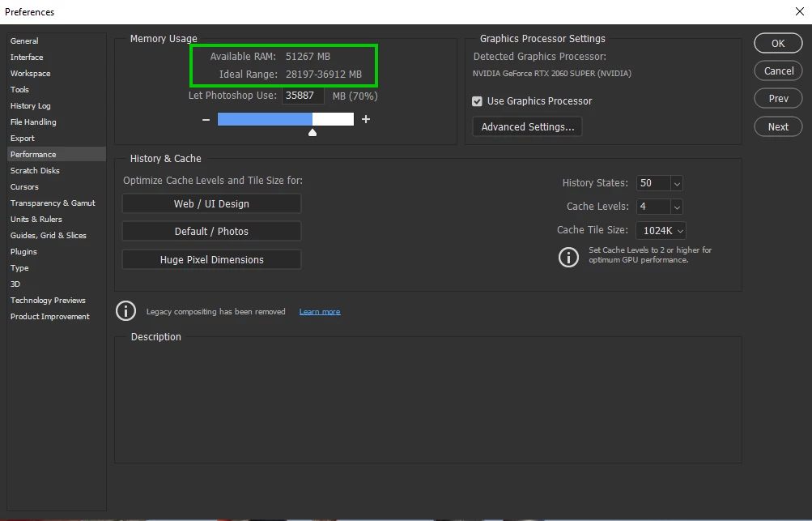Open Technology Previews settings

[48, 300]
